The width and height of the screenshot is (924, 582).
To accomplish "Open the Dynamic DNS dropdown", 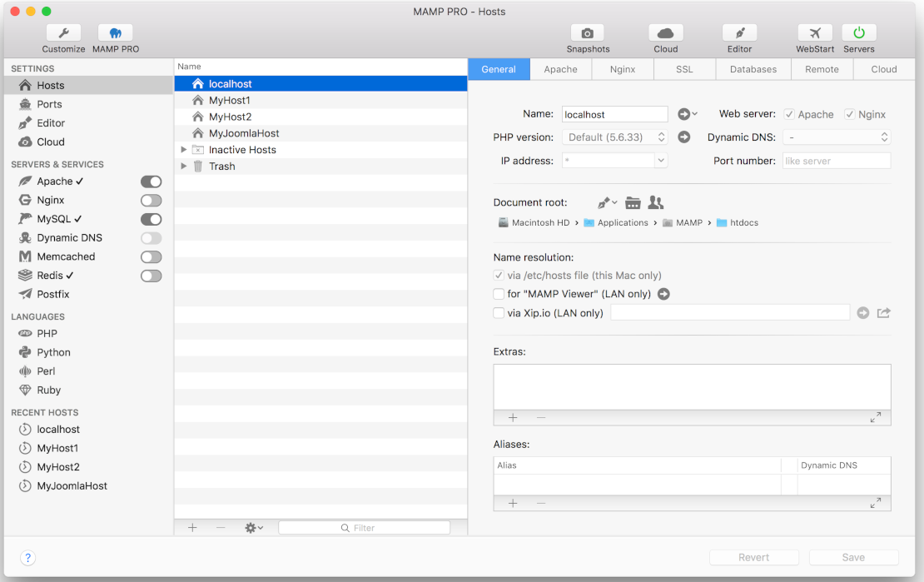I will [x=837, y=137].
